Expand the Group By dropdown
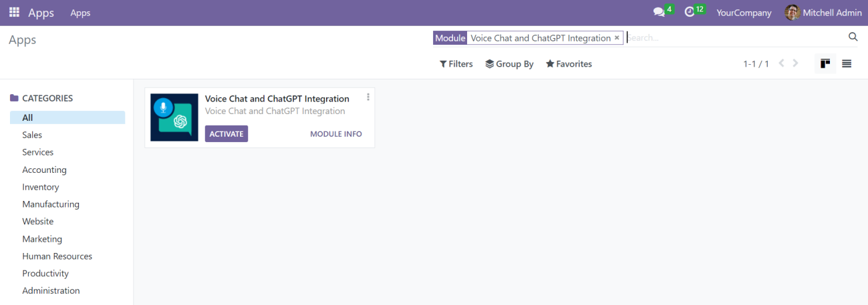The image size is (868, 305). click(509, 64)
